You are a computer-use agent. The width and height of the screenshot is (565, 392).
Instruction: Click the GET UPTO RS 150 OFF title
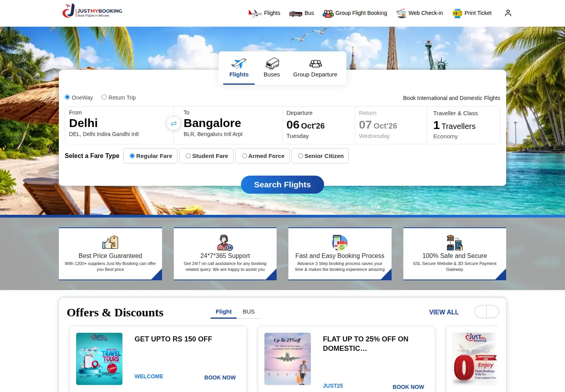pos(173,339)
